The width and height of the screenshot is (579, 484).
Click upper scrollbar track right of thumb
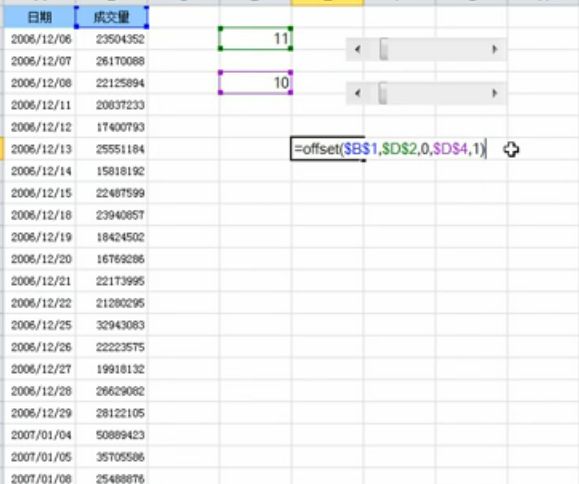pyautogui.click(x=436, y=49)
